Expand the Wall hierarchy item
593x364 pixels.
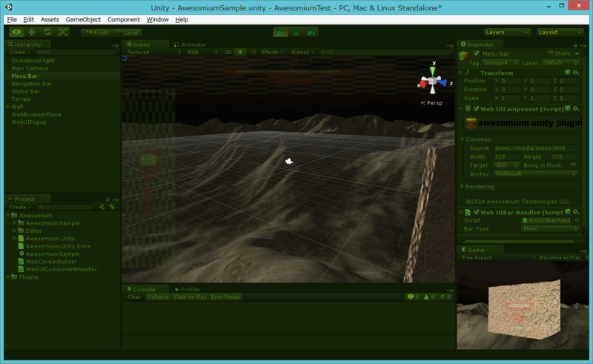click(x=8, y=107)
